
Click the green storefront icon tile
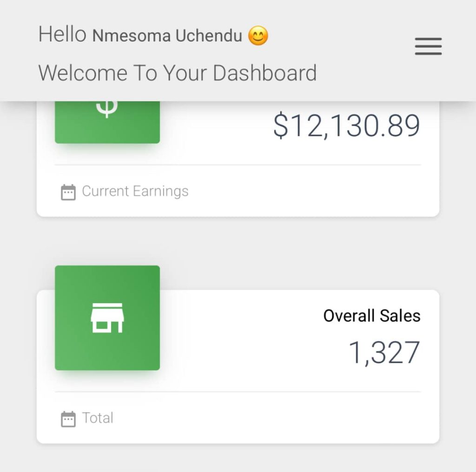tap(107, 318)
